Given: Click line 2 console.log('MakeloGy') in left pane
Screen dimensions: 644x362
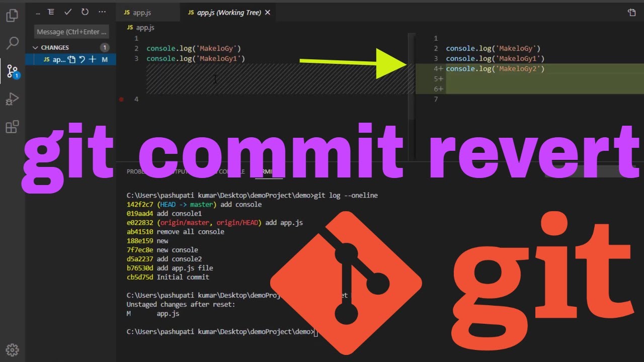Looking at the screenshot, I should 194,49.
